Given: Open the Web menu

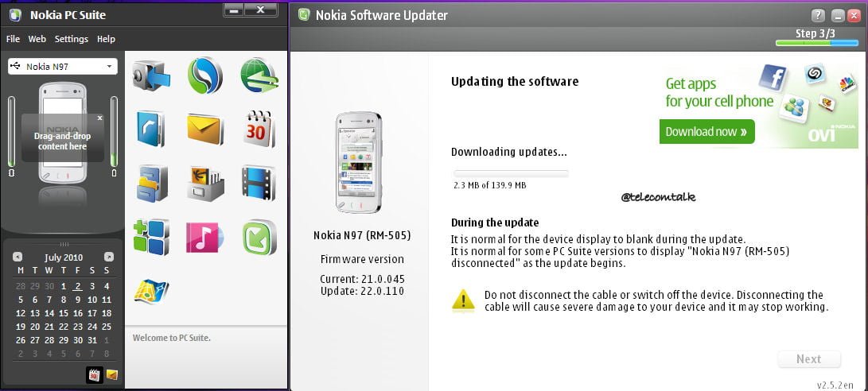Looking at the screenshot, I should (x=37, y=39).
